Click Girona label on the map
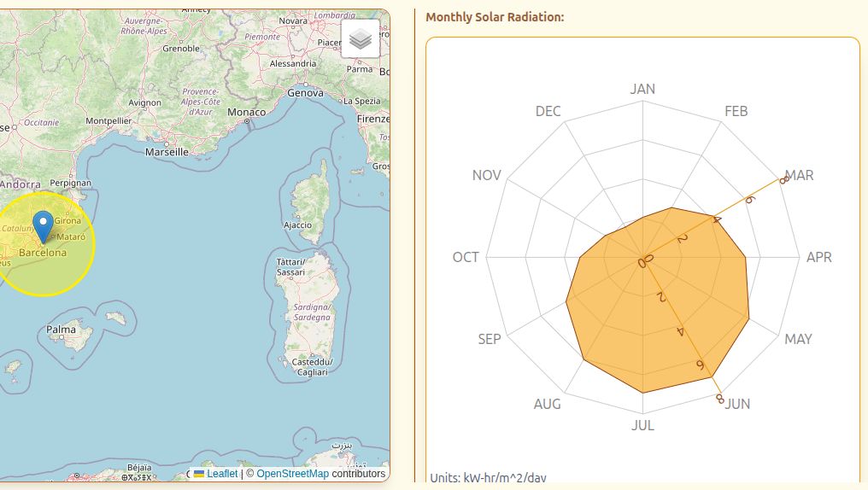This screenshot has height=490, width=868. (67, 220)
